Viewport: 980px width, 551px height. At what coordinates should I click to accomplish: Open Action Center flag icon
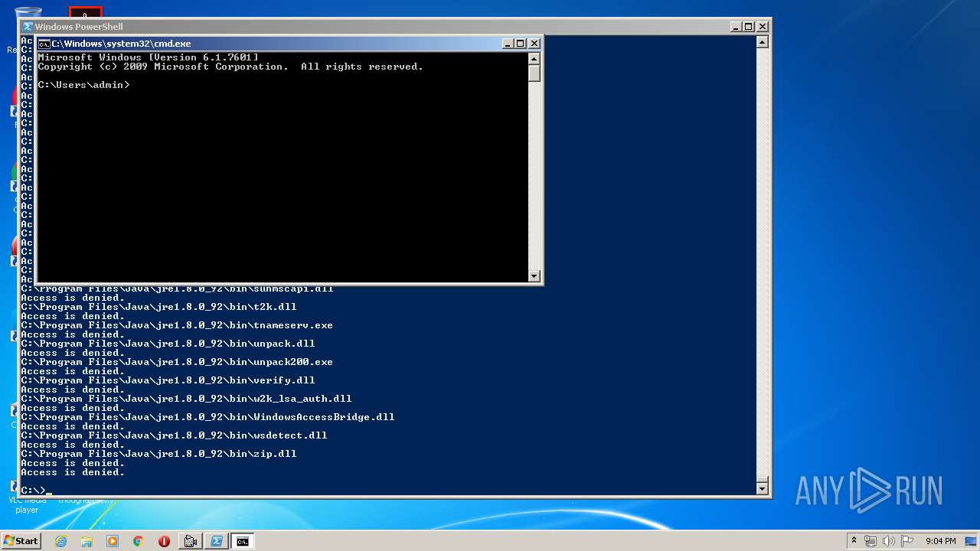(x=907, y=541)
